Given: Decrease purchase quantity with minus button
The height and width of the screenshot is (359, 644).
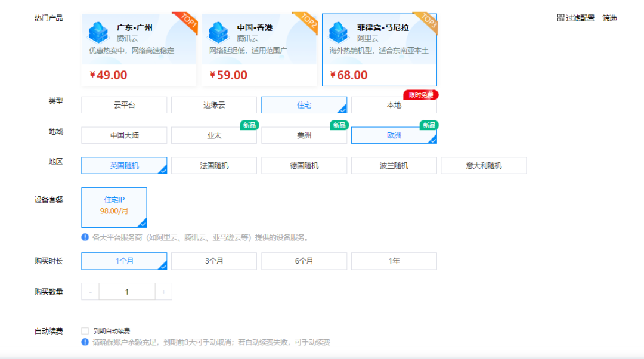Looking at the screenshot, I should point(91,292).
